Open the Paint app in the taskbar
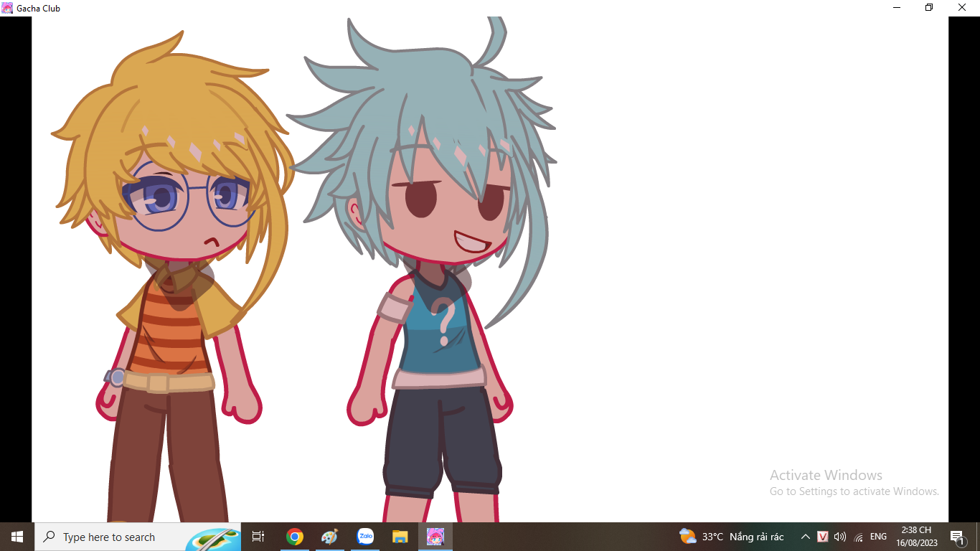 [329, 537]
